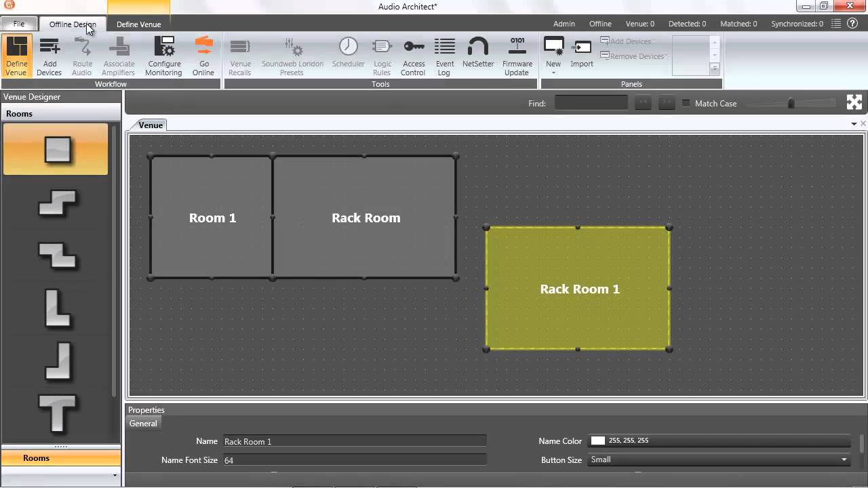Click the help question mark icon
Screen dimensions: 868x488
(x=854, y=24)
